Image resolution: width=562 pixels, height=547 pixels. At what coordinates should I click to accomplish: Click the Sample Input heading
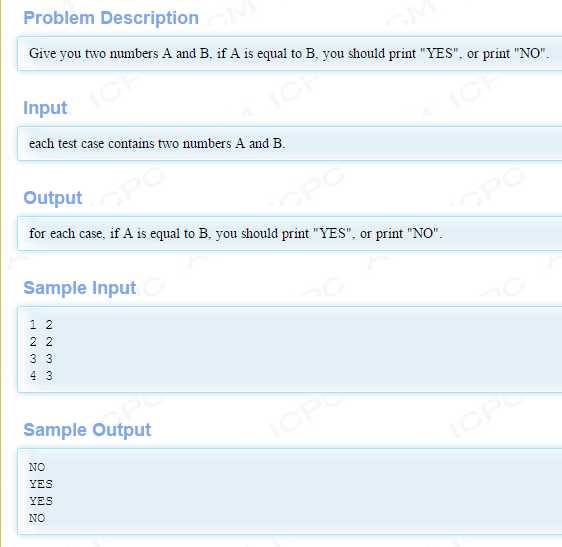coord(80,288)
